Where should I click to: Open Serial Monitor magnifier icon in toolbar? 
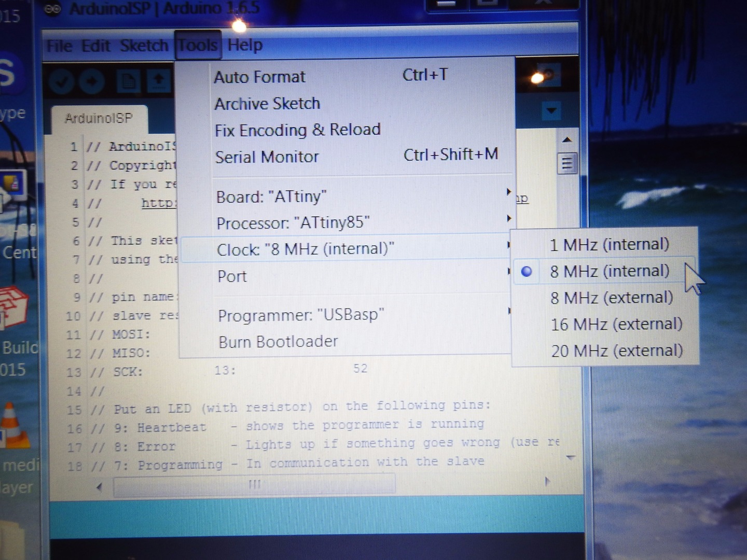(548, 76)
